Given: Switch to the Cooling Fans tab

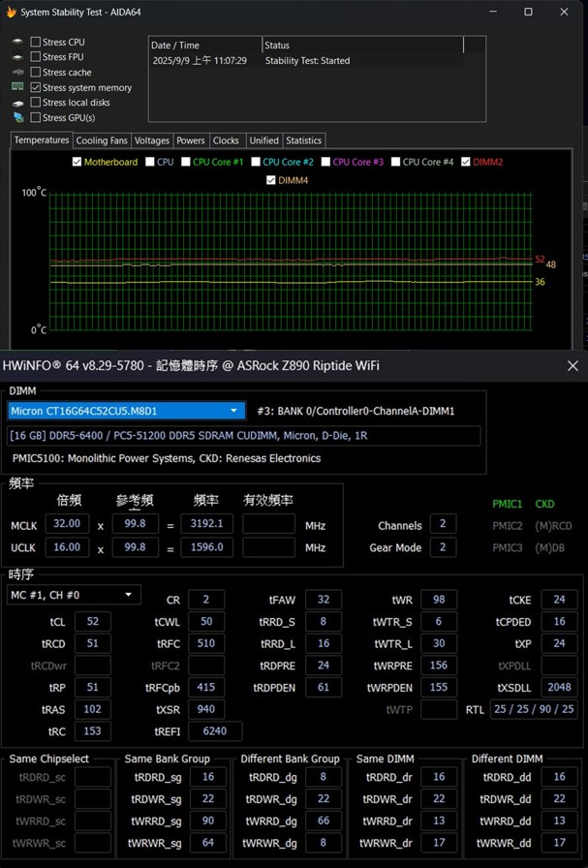Looking at the screenshot, I should 102,140.
